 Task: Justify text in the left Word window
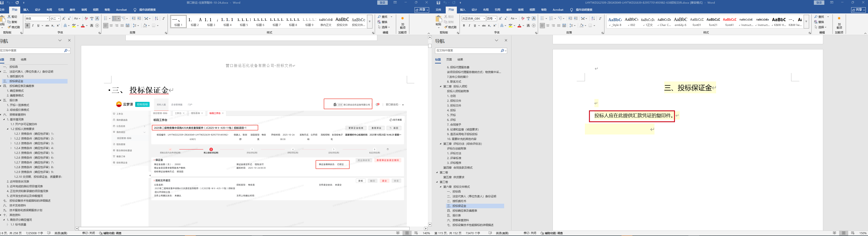[x=122, y=26]
